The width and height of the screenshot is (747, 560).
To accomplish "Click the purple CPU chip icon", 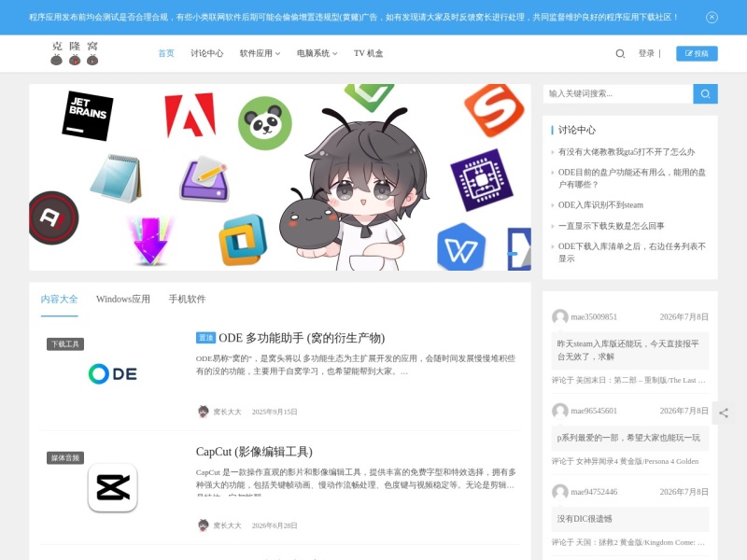I will coord(482,180).
